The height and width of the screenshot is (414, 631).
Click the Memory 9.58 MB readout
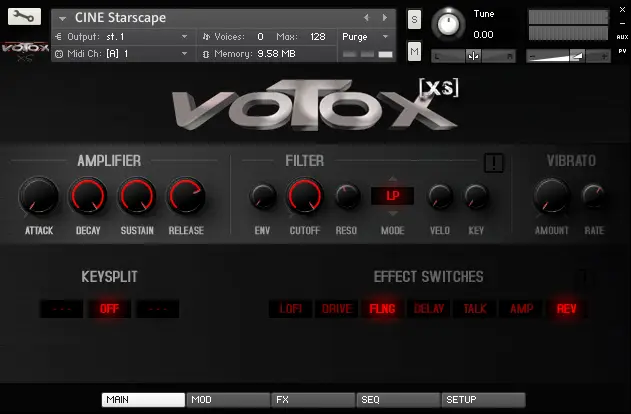coord(276,54)
